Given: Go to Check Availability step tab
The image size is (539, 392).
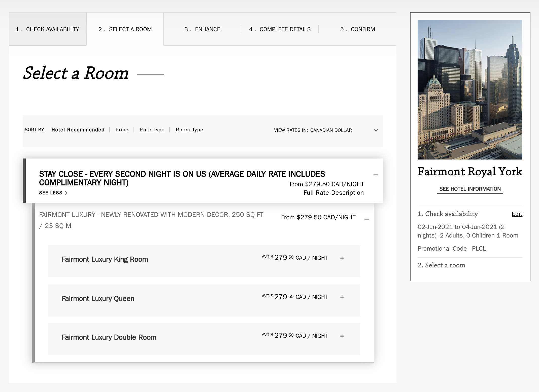Looking at the screenshot, I should click(47, 29).
